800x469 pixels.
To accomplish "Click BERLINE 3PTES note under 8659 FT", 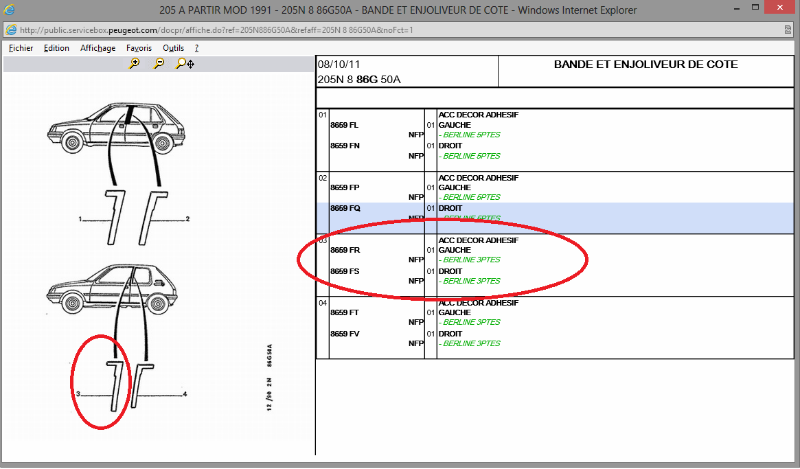I will pos(470,323).
